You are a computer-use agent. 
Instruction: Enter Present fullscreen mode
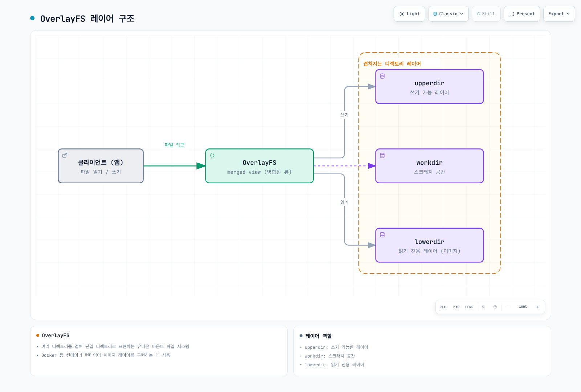pyautogui.click(x=522, y=14)
